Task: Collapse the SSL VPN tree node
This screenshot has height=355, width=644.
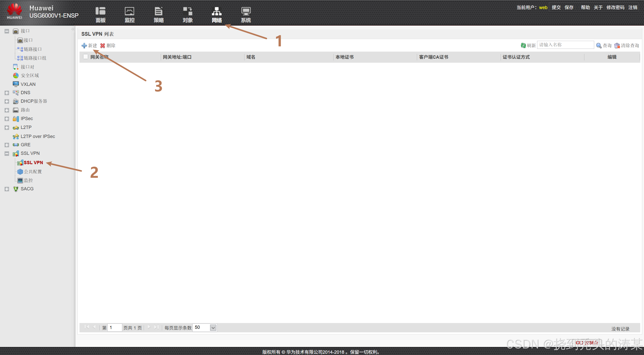Action: point(7,154)
